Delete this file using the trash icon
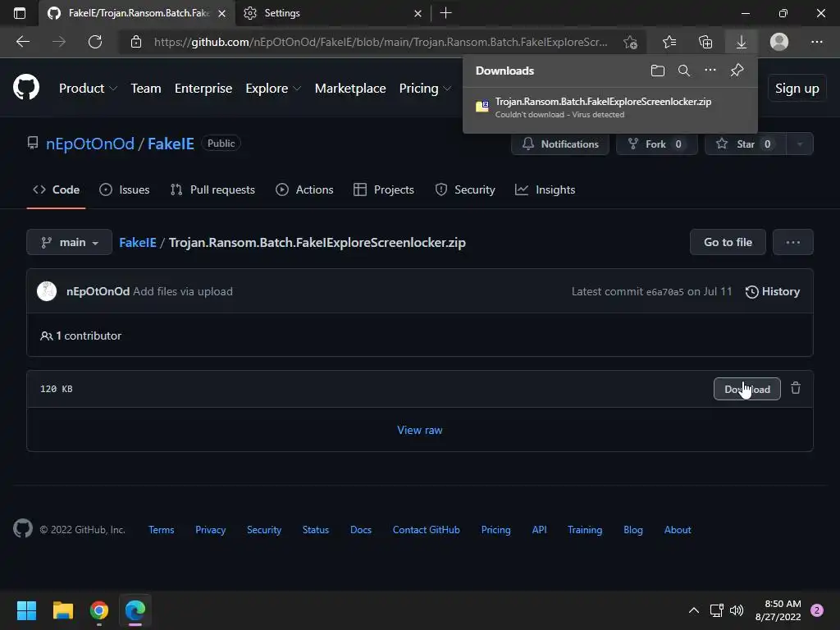Image resolution: width=840 pixels, height=630 pixels. [x=796, y=388]
